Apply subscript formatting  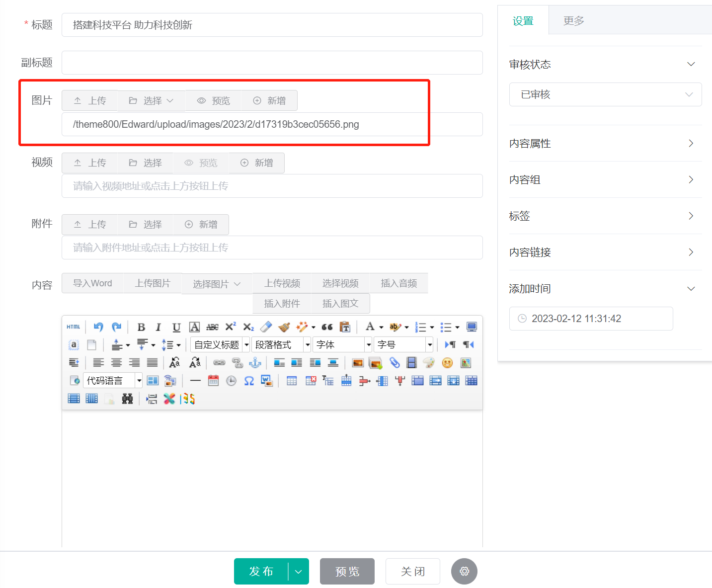click(248, 327)
